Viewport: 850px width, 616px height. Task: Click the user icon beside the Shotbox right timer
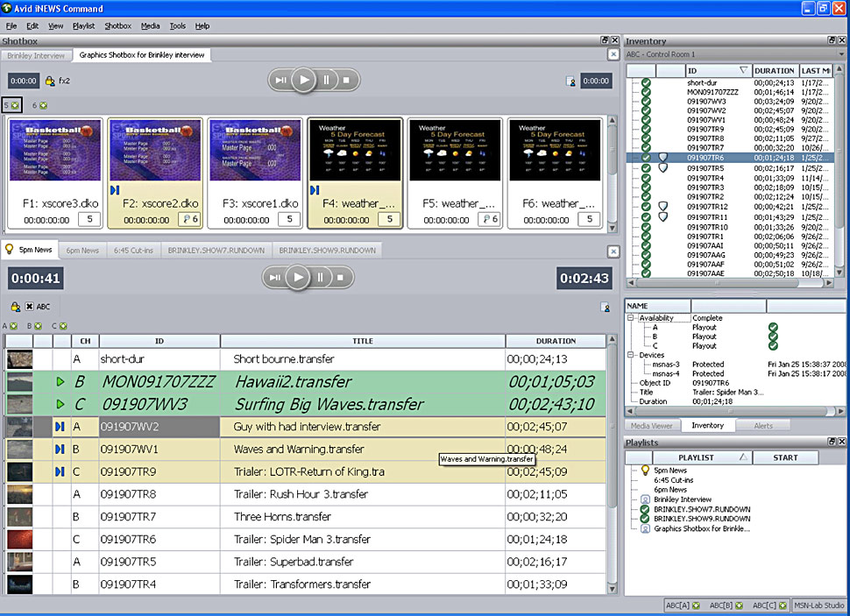(570, 81)
